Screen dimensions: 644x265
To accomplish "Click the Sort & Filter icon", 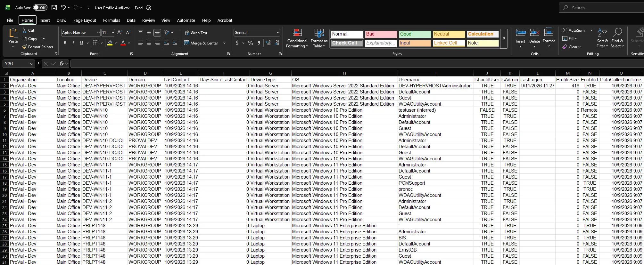I will (x=602, y=33).
